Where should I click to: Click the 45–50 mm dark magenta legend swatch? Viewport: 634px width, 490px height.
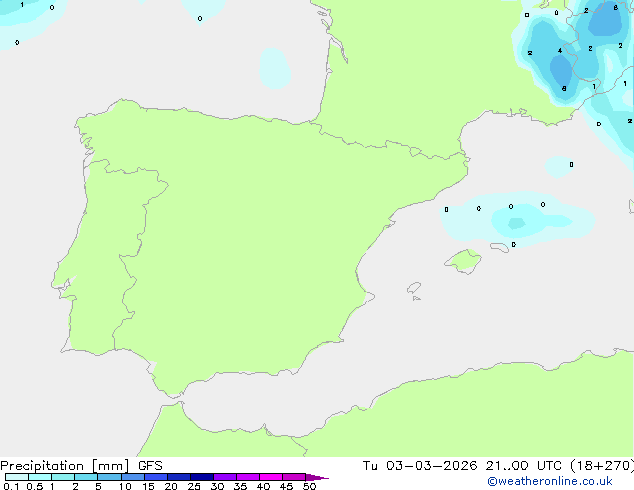pos(294,477)
